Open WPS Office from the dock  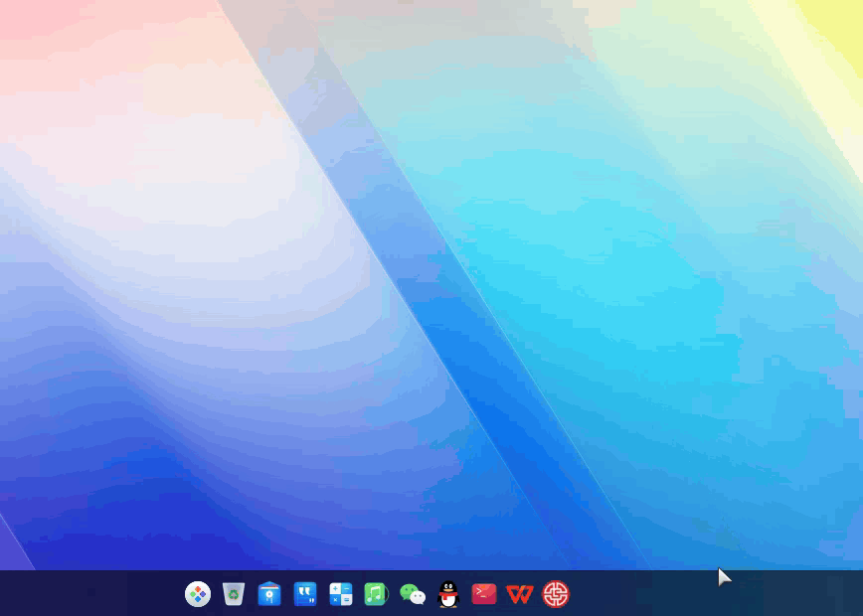click(520, 594)
